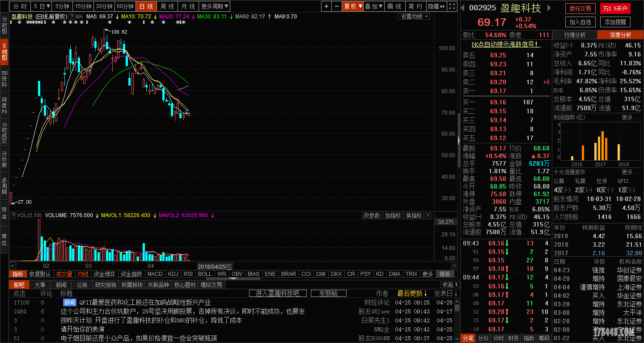Close the VOL indicator panel
Viewport: 644px width, 343px height.
(x=428, y=215)
